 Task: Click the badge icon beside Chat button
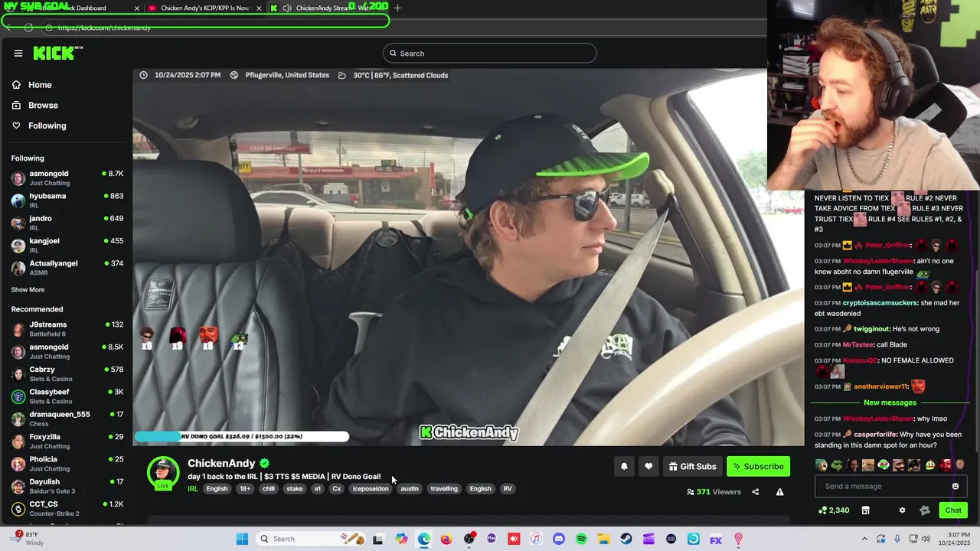(924, 510)
